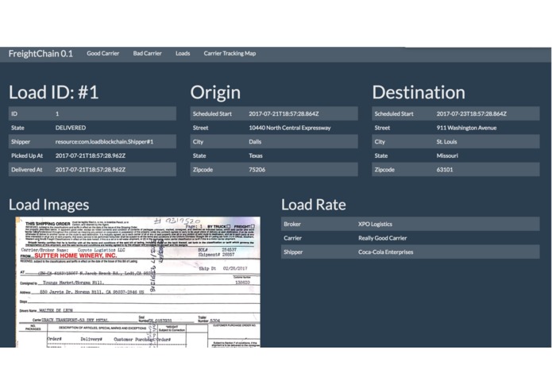Click the Load Images heading

coord(48,205)
